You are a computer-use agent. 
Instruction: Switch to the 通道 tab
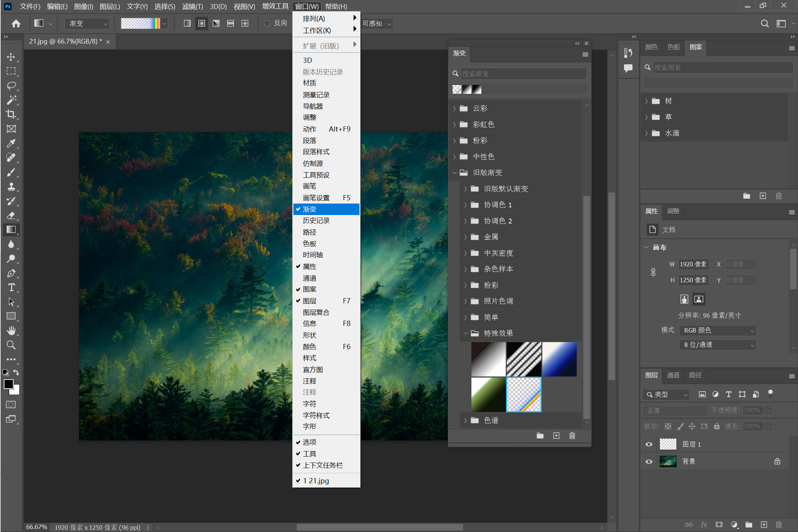(673, 375)
